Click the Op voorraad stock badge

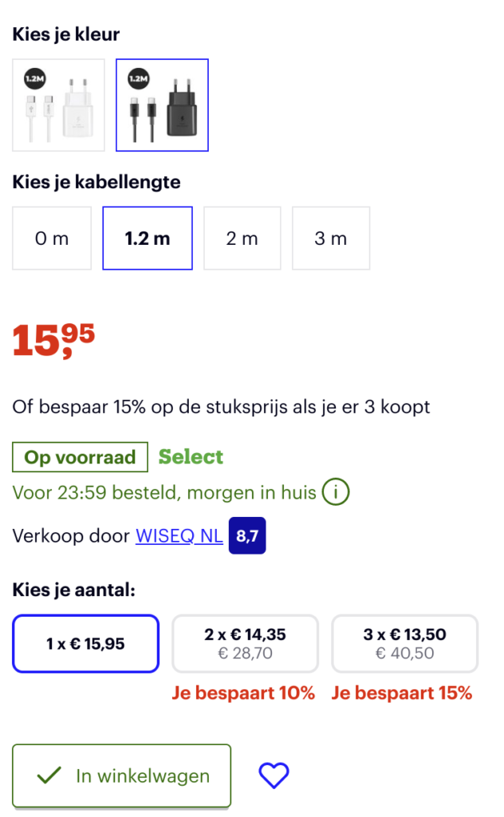(81, 457)
